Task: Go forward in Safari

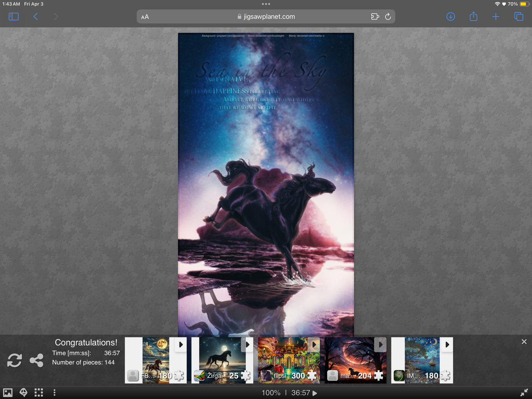Action: [x=56, y=17]
